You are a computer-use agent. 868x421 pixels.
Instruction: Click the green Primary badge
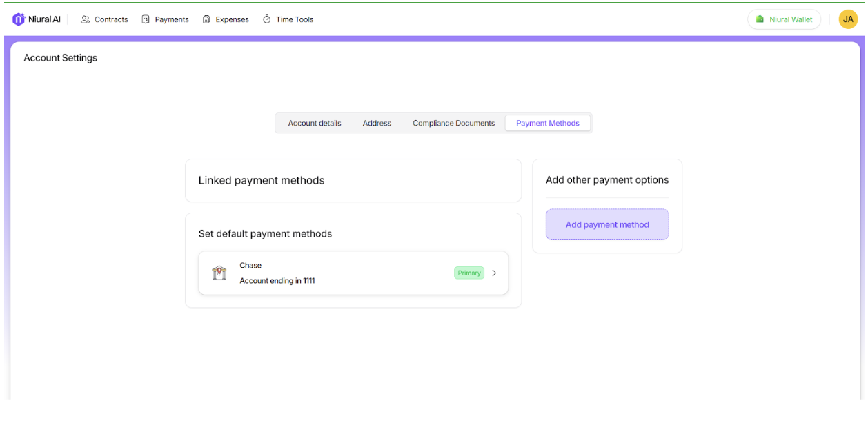[469, 273]
